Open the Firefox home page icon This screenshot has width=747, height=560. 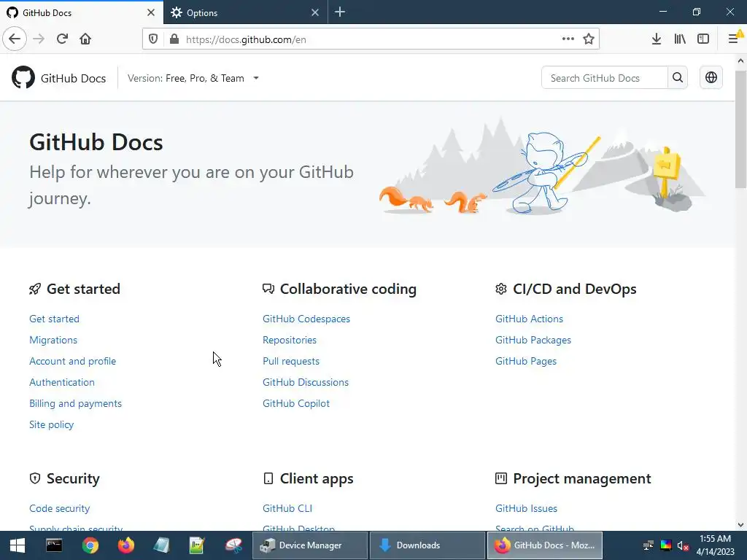[x=85, y=39]
